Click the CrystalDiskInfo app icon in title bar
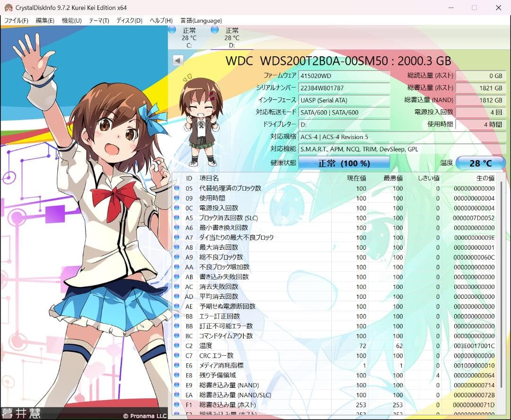The width and height of the screenshot is (511, 420). 8,8
